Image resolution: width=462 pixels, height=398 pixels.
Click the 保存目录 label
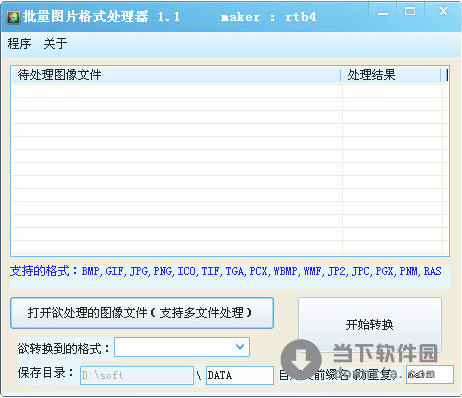pyautogui.click(x=46, y=373)
